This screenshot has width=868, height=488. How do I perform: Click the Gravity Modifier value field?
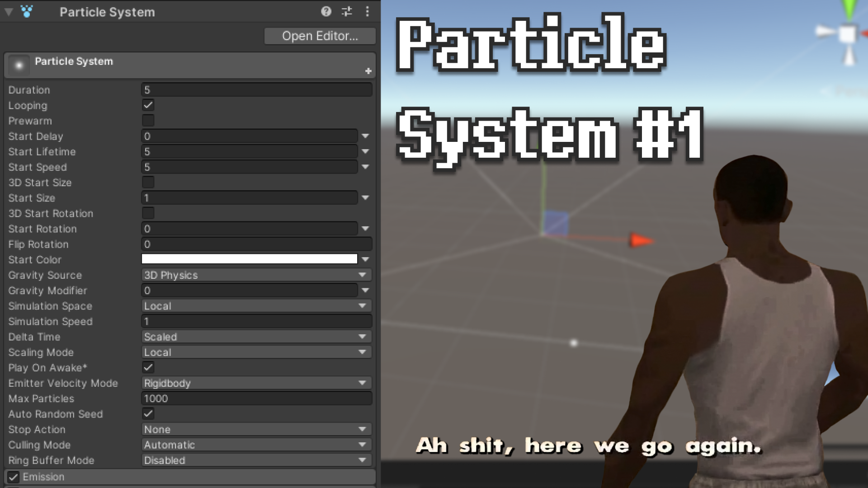(x=250, y=291)
